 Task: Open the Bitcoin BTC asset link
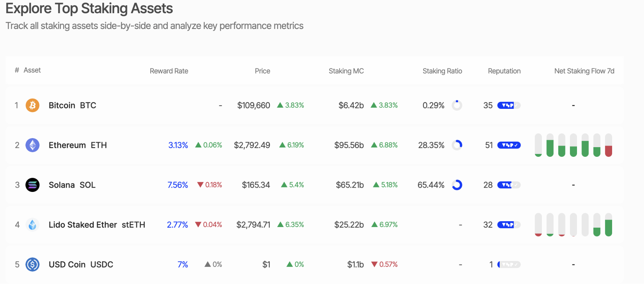[72, 105]
